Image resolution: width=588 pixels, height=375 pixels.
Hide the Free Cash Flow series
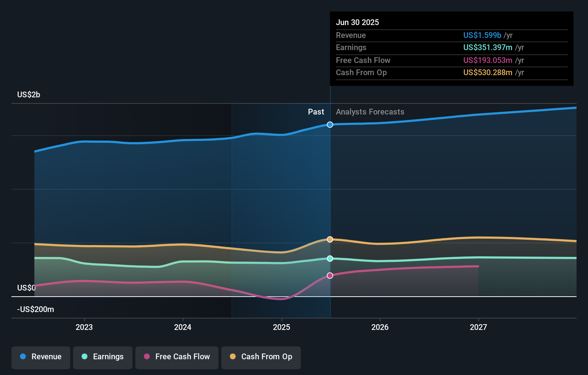pyautogui.click(x=177, y=357)
